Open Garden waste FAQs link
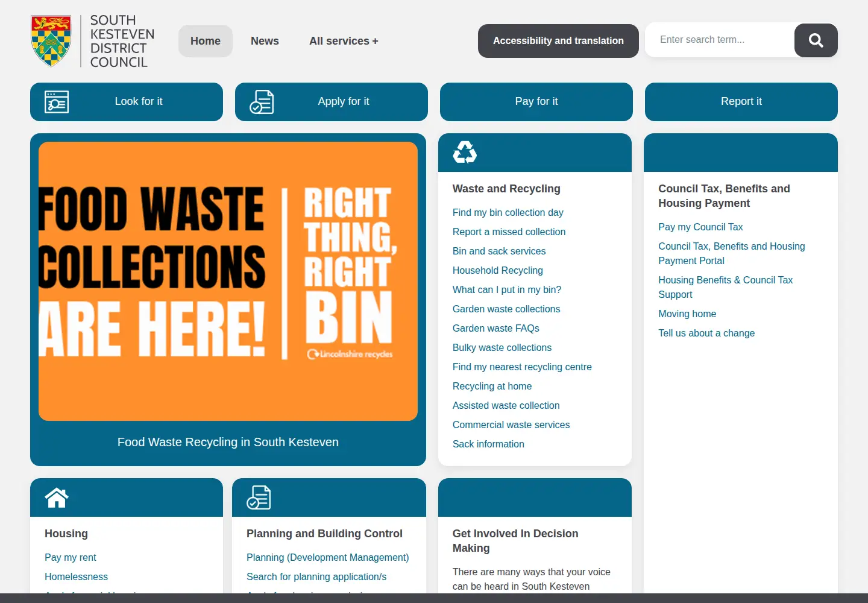 (x=496, y=328)
